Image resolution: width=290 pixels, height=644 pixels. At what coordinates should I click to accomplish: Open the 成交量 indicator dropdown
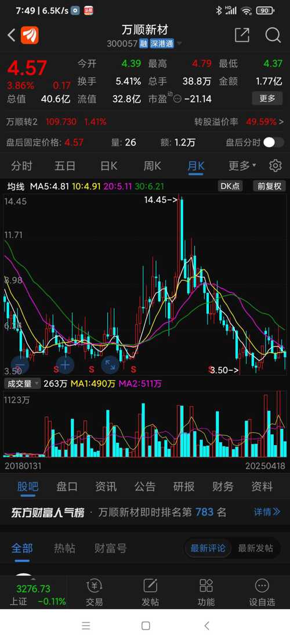(22, 384)
